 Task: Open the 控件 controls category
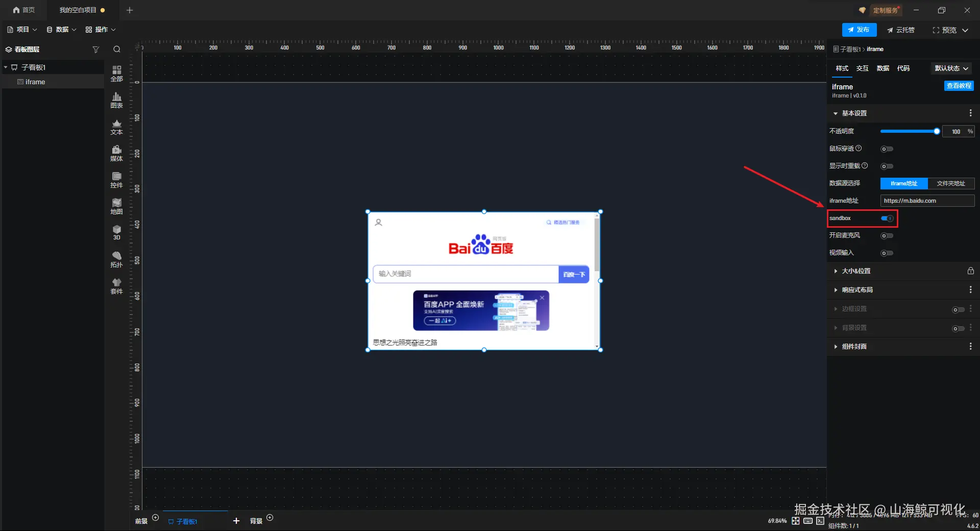coord(117,180)
